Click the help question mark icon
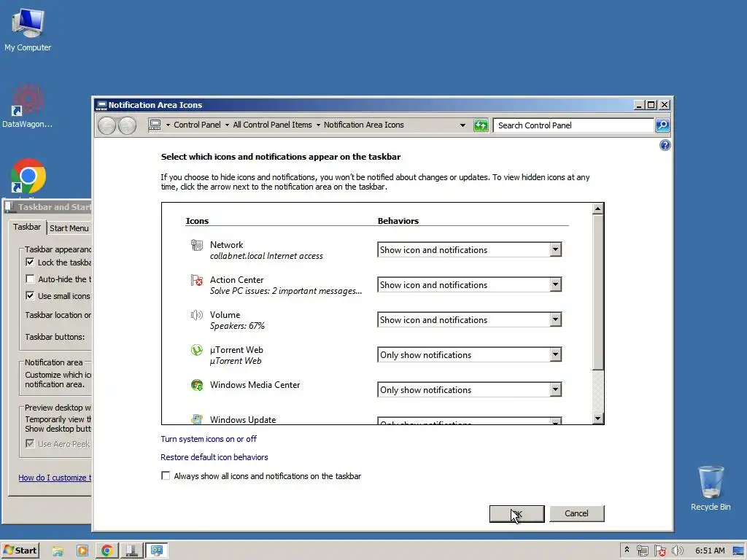This screenshot has height=560, width=747. [665, 145]
